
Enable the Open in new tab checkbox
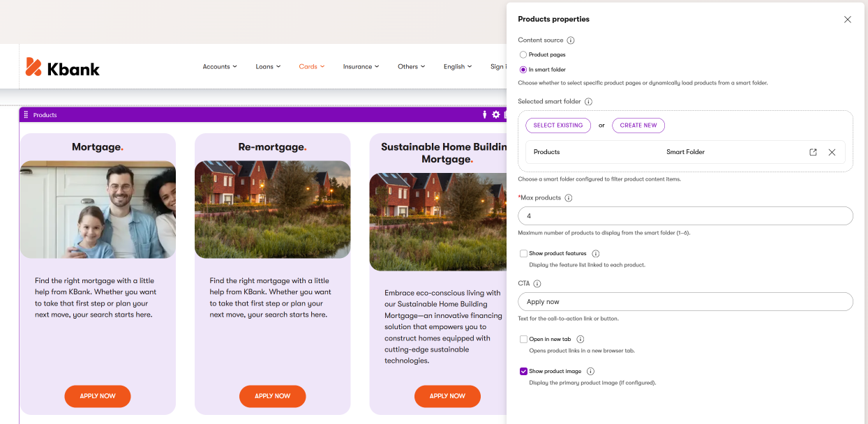click(x=523, y=339)
